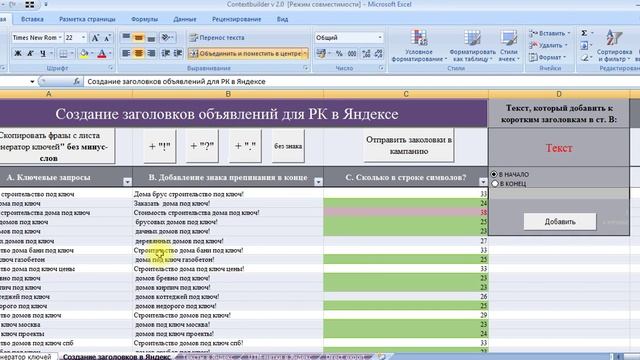
Task: Open the Шрифт dialog launcher
Action: tap(111, 68)
